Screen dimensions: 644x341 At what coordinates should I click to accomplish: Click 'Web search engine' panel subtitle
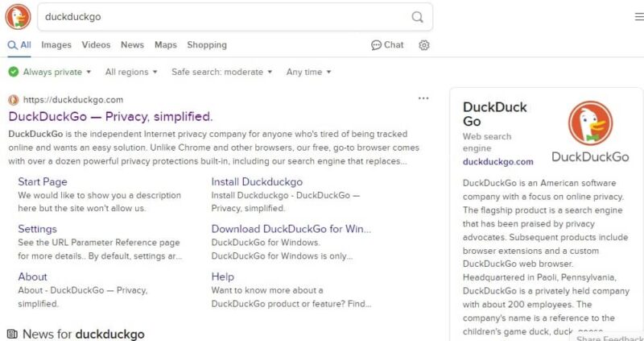(x=487, y=143)
